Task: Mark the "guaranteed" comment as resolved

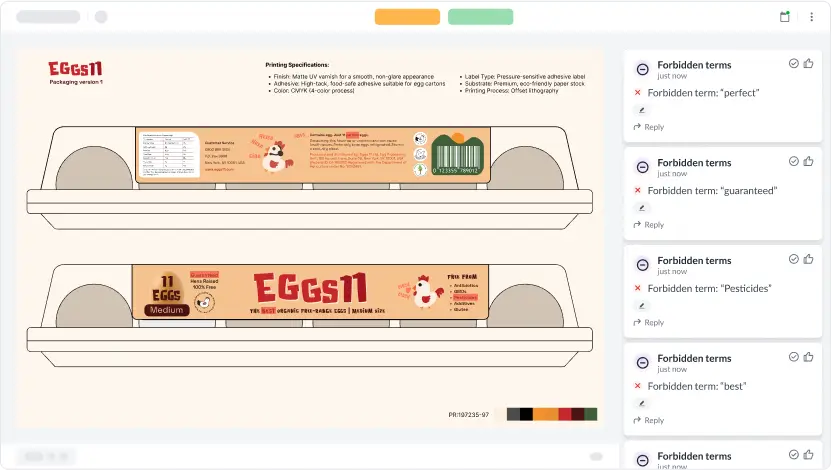Action: click(x=794, y=161)
